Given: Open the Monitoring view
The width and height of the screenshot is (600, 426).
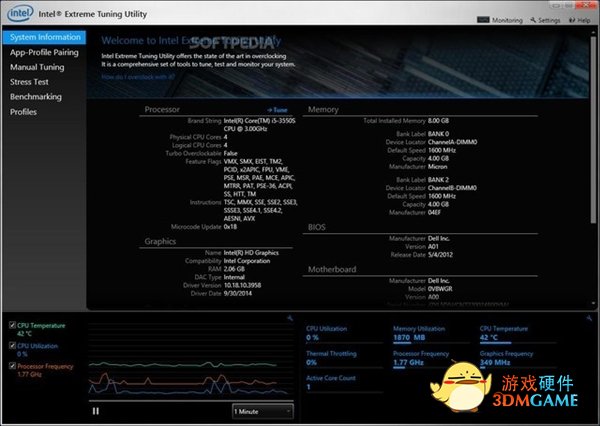Looking at the screenshot, I should click(500, 20).
